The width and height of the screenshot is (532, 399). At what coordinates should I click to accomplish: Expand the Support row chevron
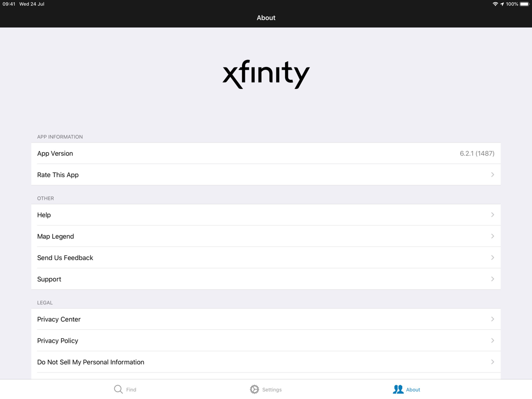(x=492, y=279)
